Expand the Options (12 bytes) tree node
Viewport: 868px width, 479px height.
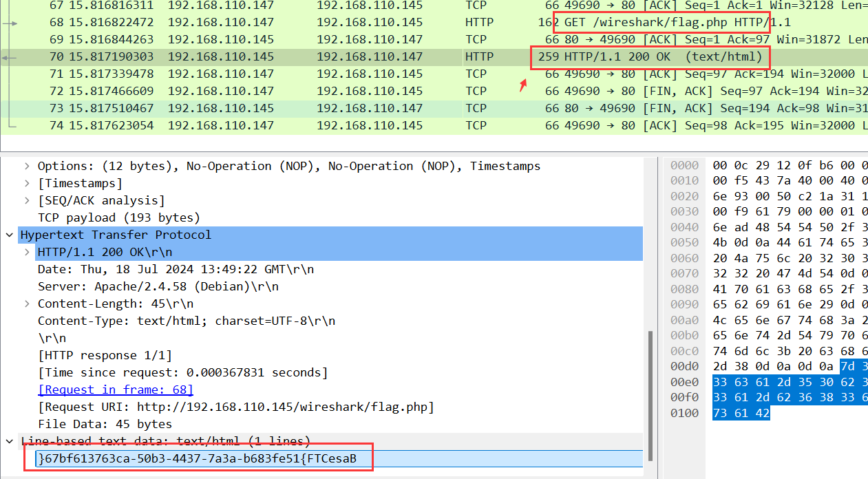pyautogui.click(x=28, y=166)
